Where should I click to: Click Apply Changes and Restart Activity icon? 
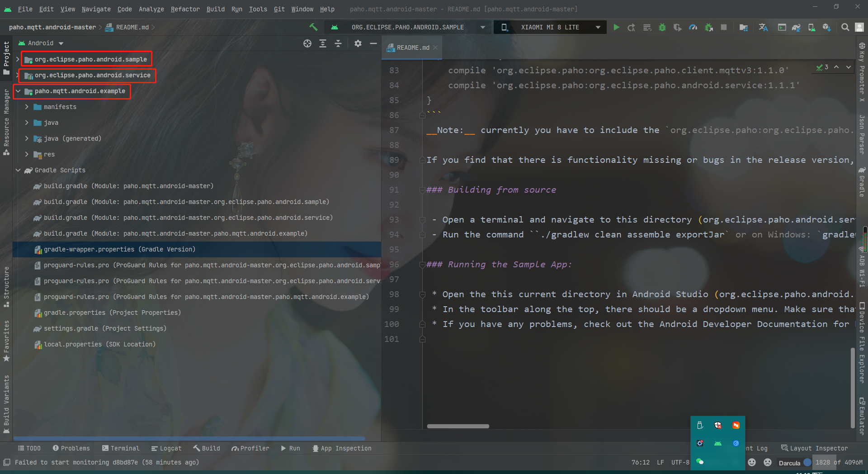(x=632, y=27)
